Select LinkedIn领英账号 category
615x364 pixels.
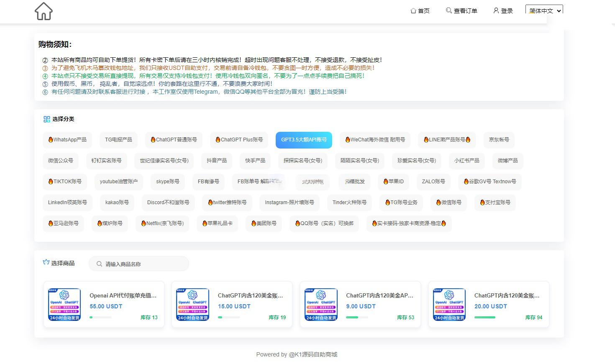tap(67, 203)
